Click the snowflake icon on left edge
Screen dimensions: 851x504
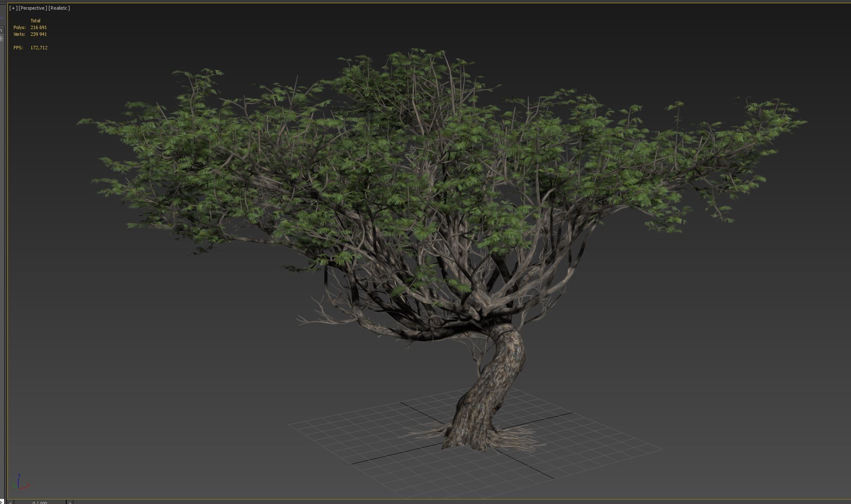(2, 38)
